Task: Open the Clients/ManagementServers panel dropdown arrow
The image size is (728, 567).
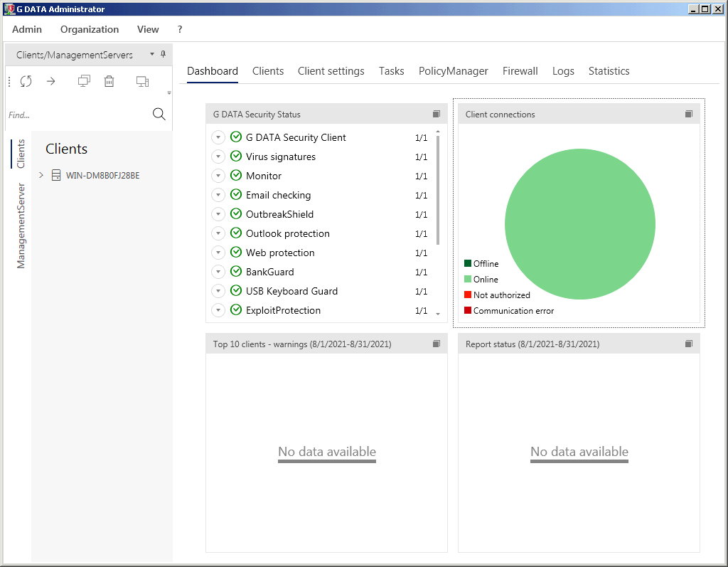Action: [151, 54]
